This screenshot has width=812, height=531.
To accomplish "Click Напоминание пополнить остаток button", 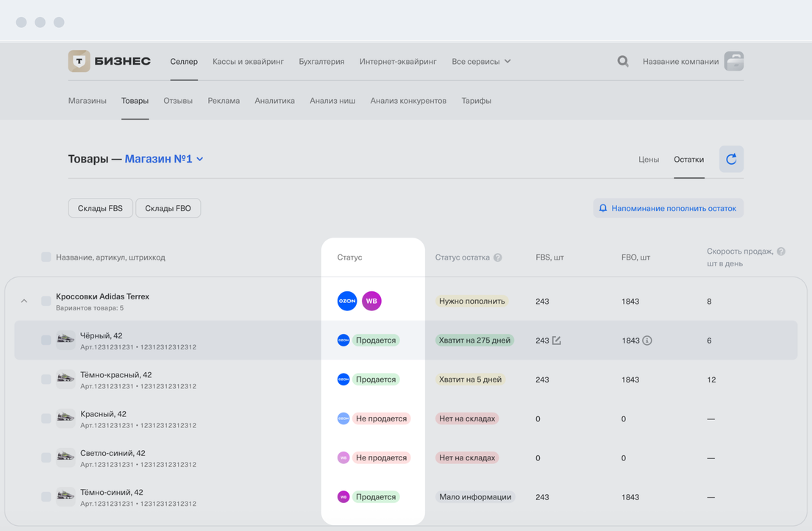I will coord(668,208).
